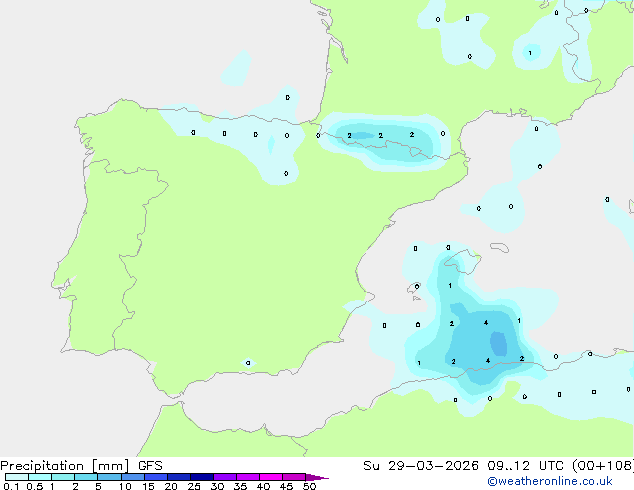The height and width of the screenshot is (490, 634).
Task: Click the 2–5 mm legend color swatch
Action: click(x=86, y=477)
